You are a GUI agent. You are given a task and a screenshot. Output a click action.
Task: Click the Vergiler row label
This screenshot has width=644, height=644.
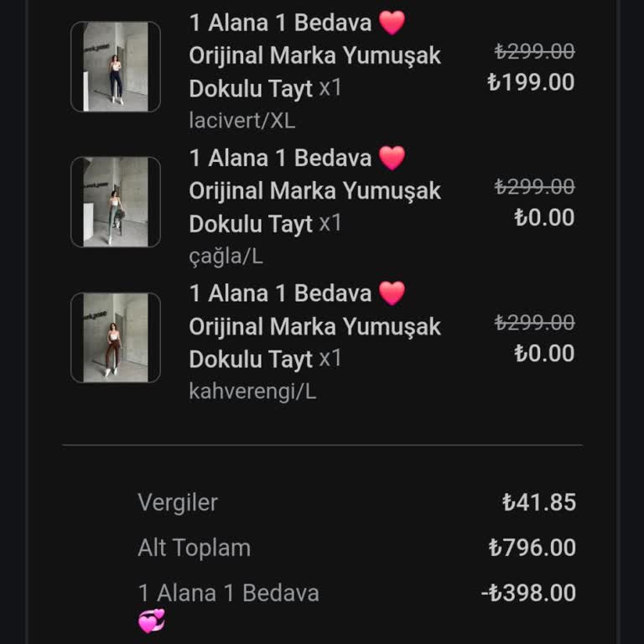pyautogui.click(x=178, y=502)
